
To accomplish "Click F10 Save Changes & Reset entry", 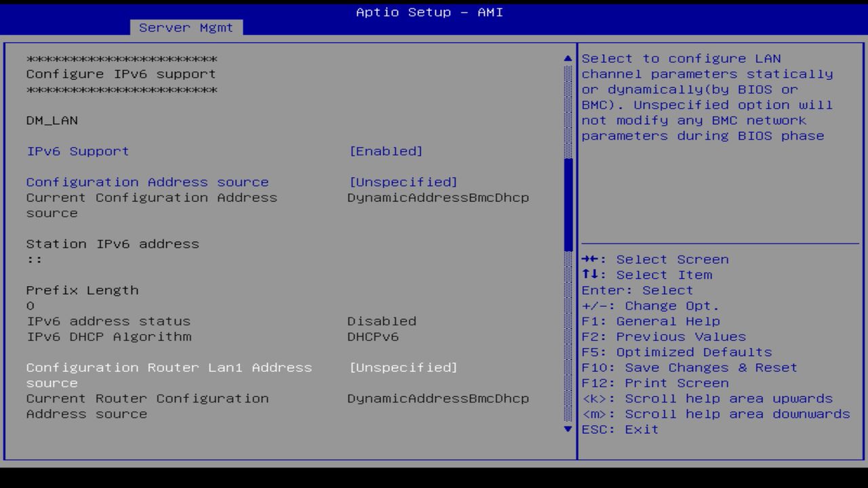I will coord(689,367).
